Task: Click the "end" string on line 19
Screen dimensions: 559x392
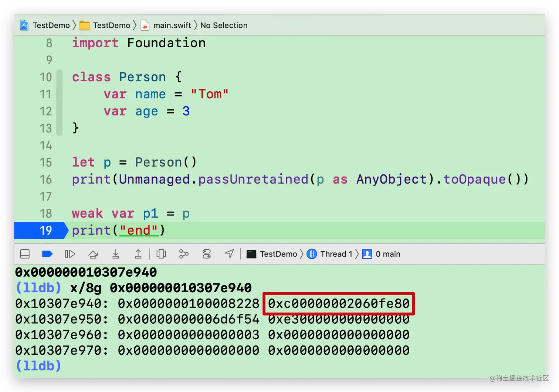Action: pyautogui.click(x=139, y=231)
